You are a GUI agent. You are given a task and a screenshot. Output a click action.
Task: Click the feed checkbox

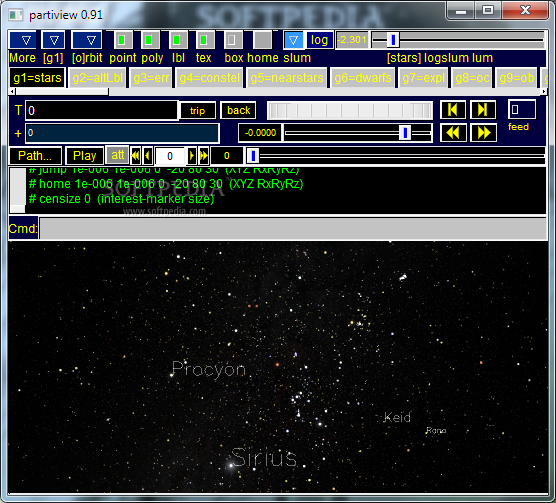522,110
